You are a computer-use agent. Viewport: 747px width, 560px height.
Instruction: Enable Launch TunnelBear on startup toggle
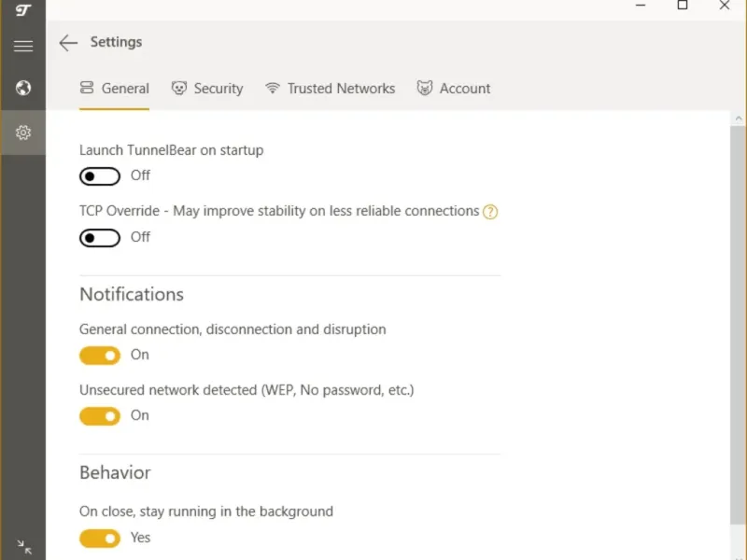point(100,176)
